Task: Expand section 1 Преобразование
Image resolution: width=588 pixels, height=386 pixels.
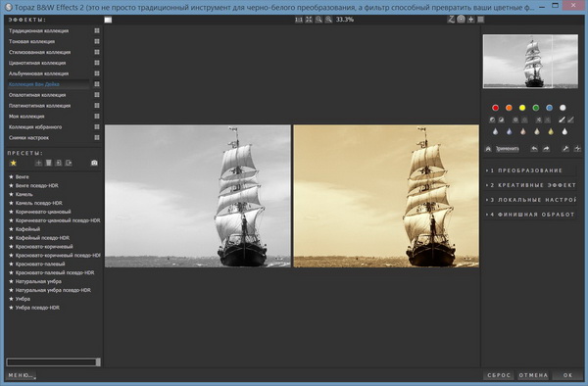Action: (530, 170)
